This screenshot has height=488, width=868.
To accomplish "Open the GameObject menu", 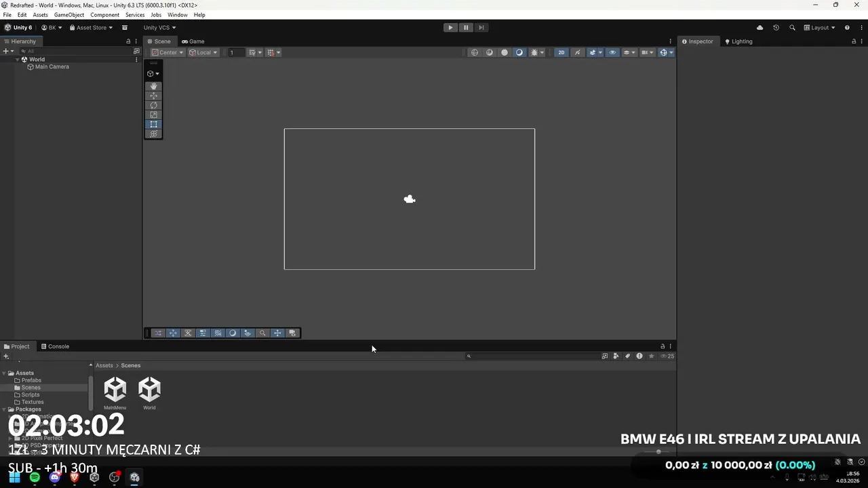I will tap(69, 14).
